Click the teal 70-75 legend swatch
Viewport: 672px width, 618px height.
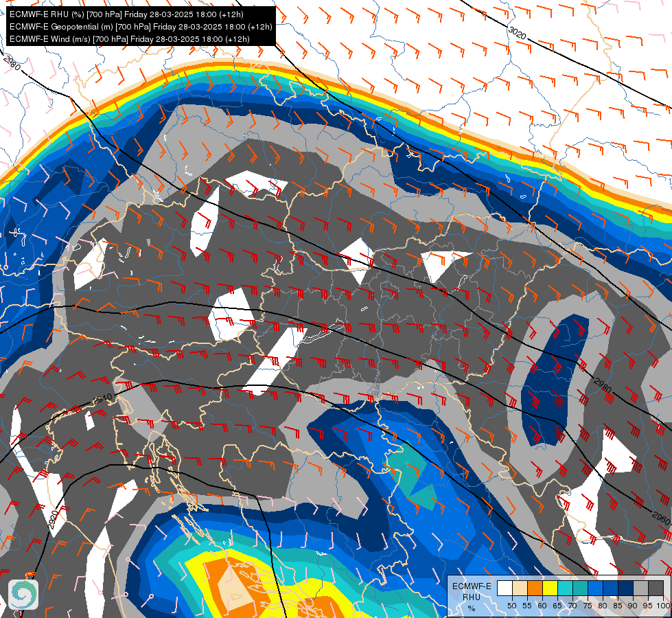(580, 588)
